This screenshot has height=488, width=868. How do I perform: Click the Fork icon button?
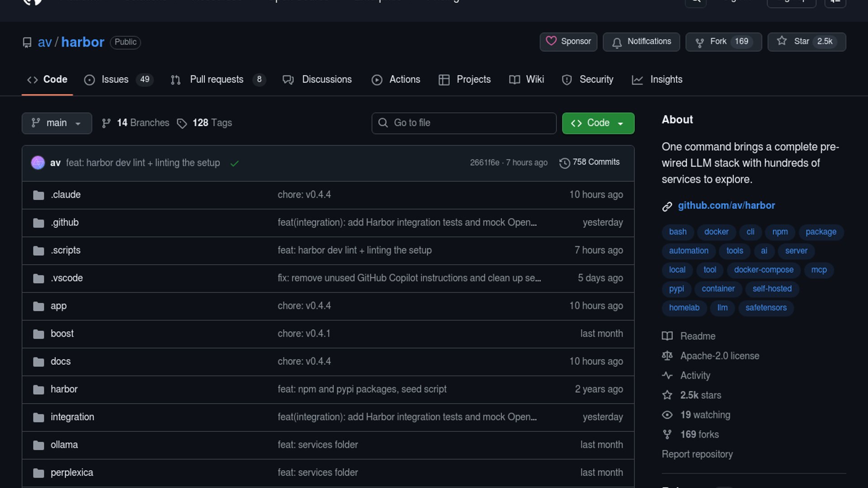tap(699, 42)
